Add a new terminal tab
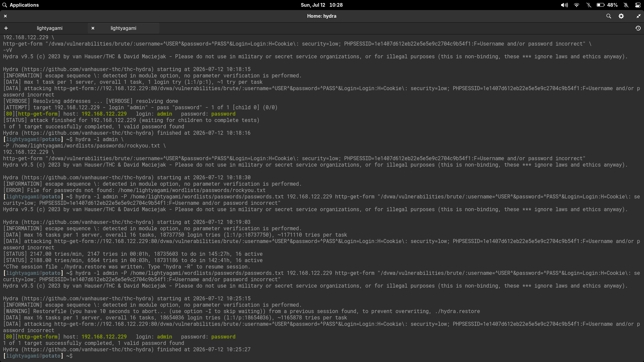 [x=6, y=28]
